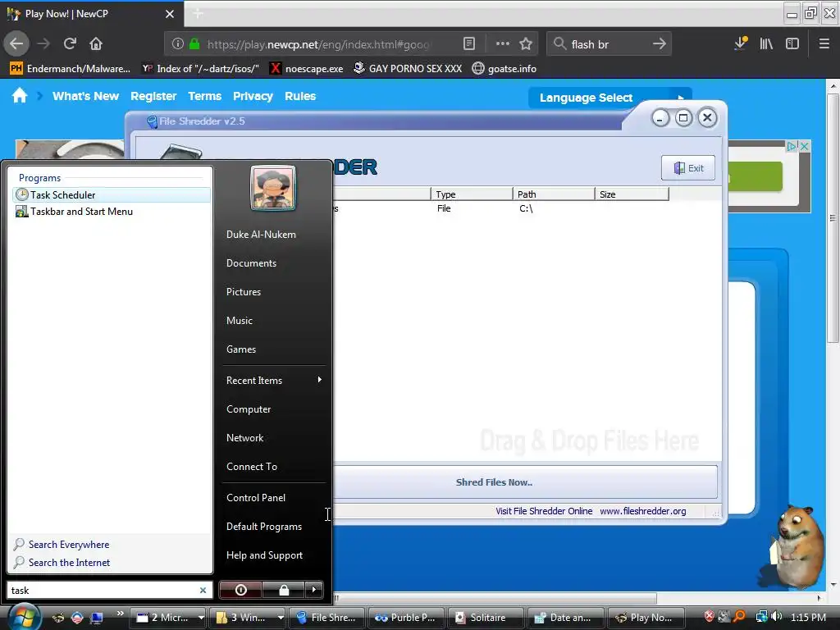Clear the start menu search box

click(x=203, y=591)
